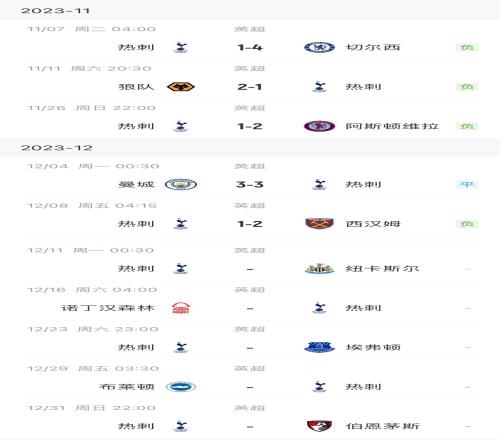Select the 2023-12 month header
This screenshot has width=500, height=440.
pos(57,148)
